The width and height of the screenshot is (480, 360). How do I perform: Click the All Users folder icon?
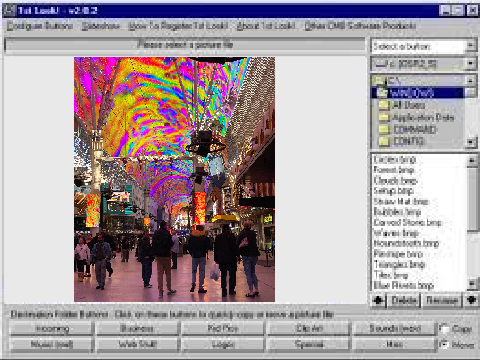tap(384, 105)
